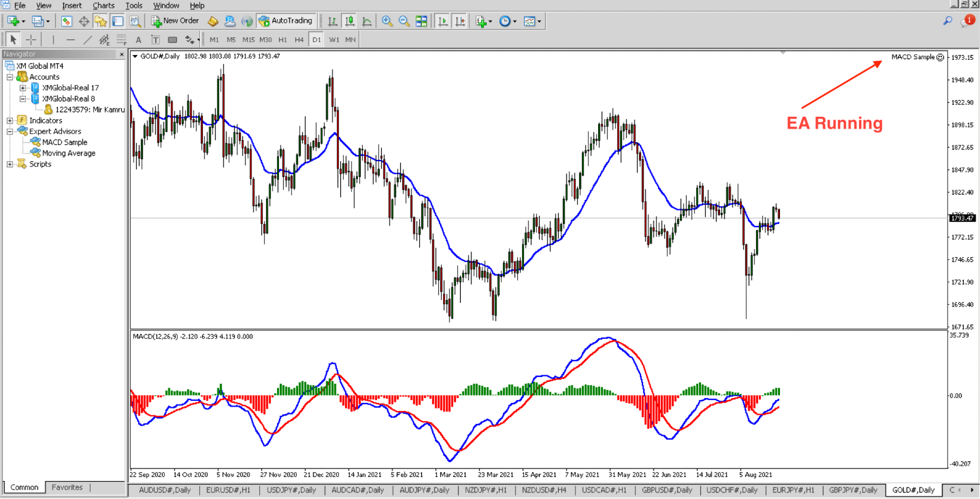Draw a horizontal line

(71, 40)
